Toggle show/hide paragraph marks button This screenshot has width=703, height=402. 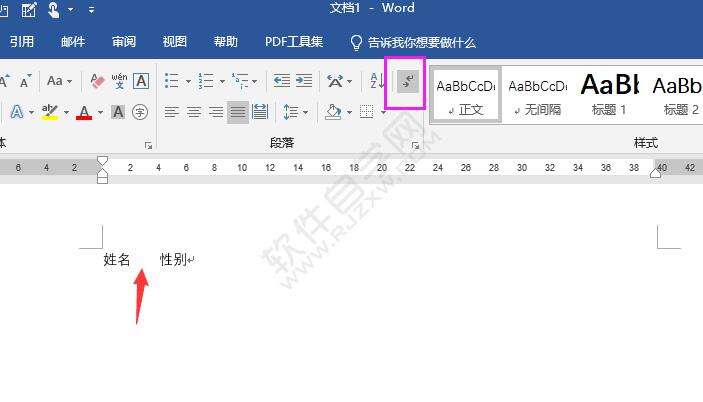(x=408, y=81)
